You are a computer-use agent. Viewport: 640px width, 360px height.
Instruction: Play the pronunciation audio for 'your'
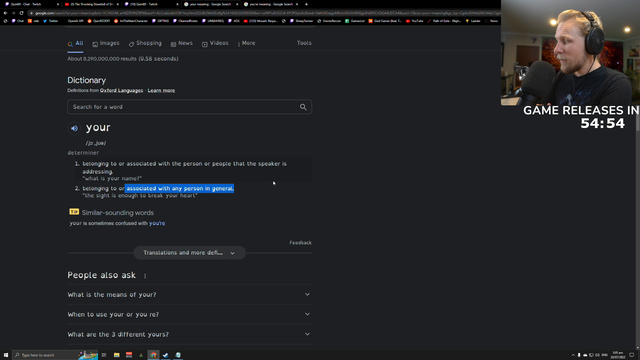click(x=74, y=128)
